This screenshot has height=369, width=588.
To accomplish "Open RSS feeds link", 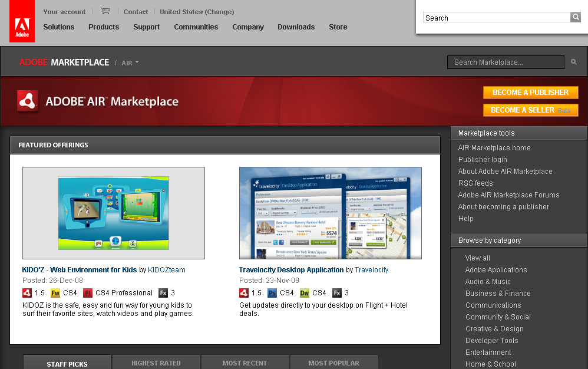I will [x=475, y=183].
